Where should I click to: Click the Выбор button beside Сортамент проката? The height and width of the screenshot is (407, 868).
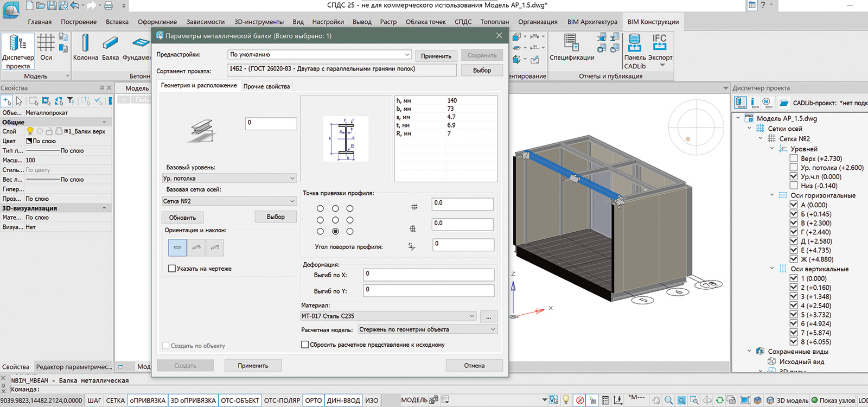[482, 70]
